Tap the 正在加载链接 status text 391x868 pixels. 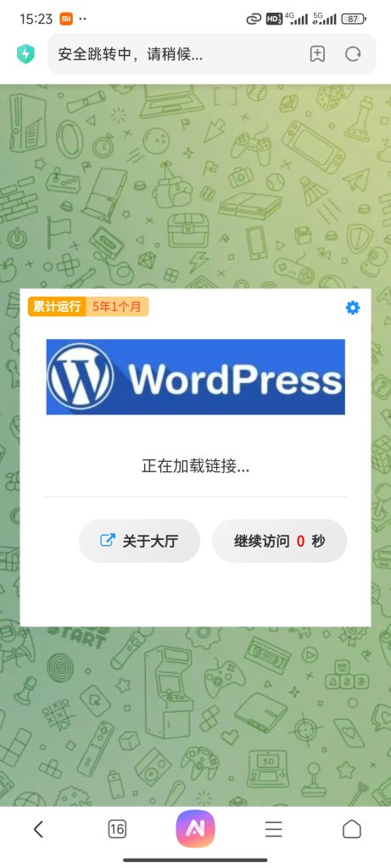[x=195, y=466]
